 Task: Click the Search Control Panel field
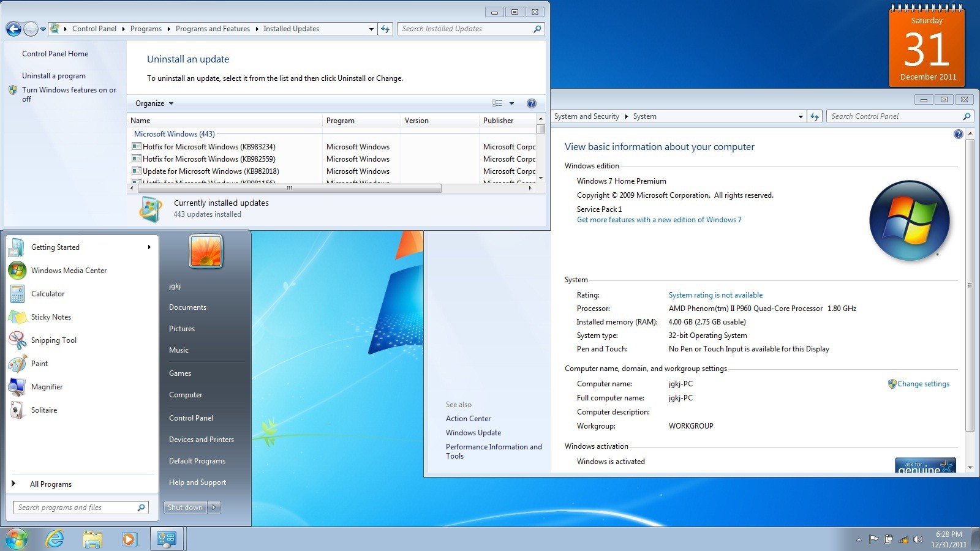(900, 116)
